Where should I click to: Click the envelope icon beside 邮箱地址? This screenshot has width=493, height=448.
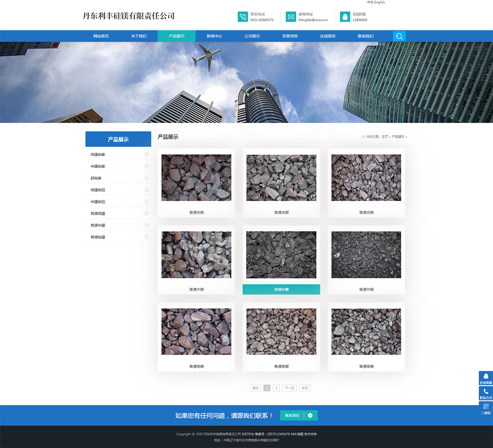click(x=291, y=17)
